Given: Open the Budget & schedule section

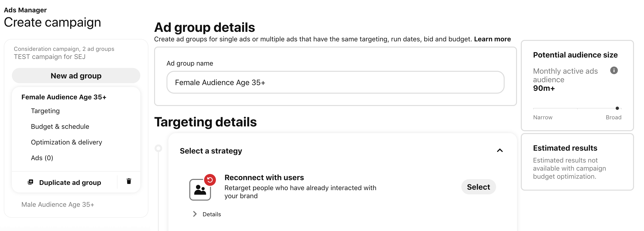Looking at the screenshot, I should click(x=60, y=126).
